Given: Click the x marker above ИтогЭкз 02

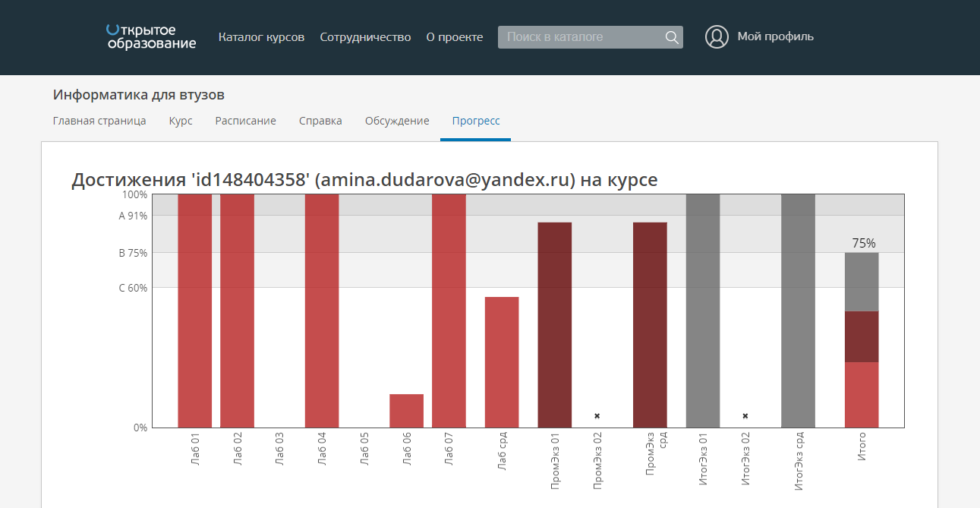Looking at the screenshot, I should [745, 416].
